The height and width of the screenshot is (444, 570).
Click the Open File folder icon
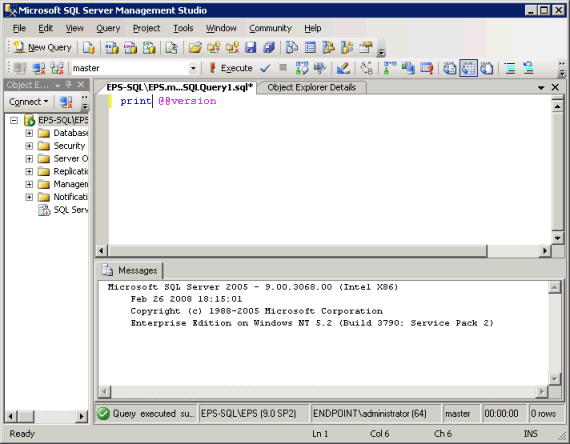click(195, 47)
